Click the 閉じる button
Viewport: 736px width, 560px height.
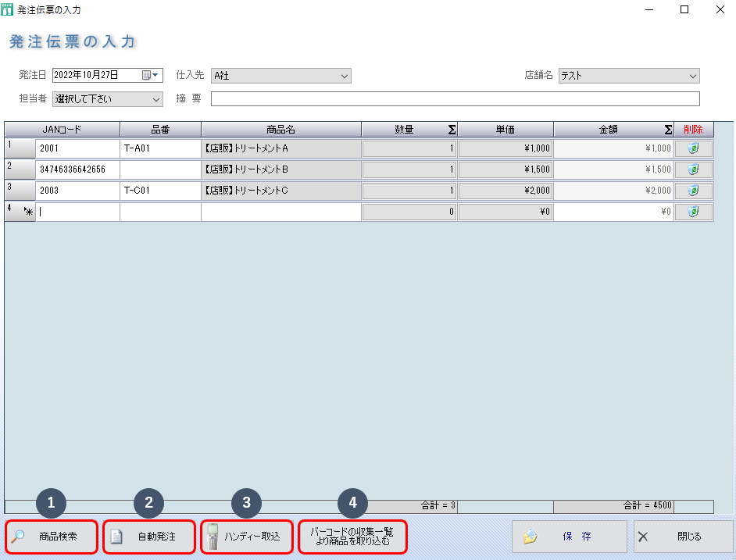click(x=683, y=537)
